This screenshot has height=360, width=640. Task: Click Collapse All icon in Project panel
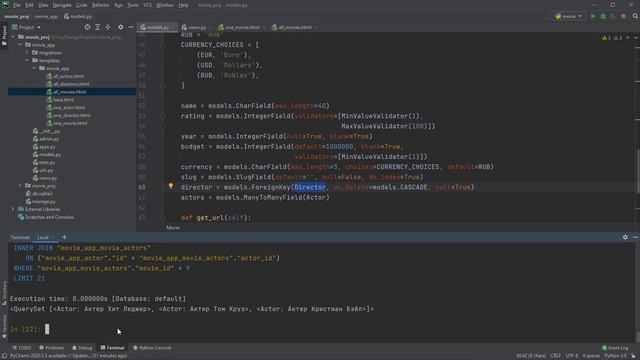(x=108, y=27)
